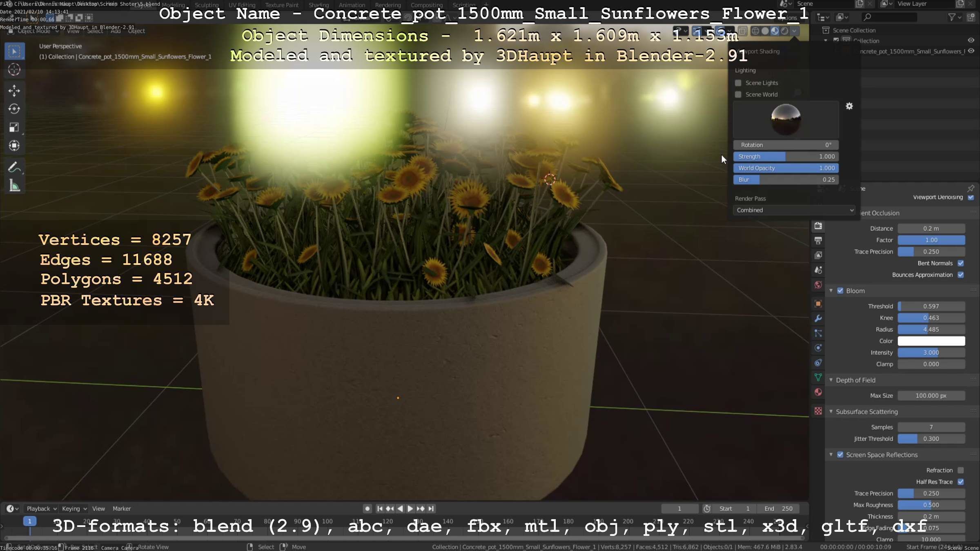Click the Bloom Color swatch
The height and width of the screenshot is (551, 980).
tap(931, 341)
